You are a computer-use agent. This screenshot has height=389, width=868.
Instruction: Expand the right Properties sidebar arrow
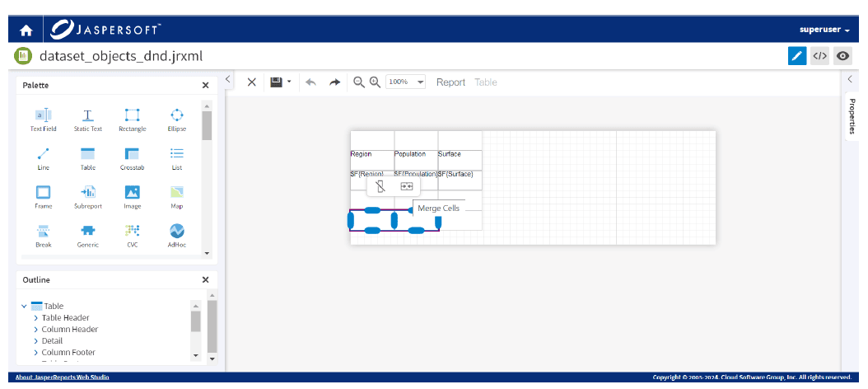850,79
